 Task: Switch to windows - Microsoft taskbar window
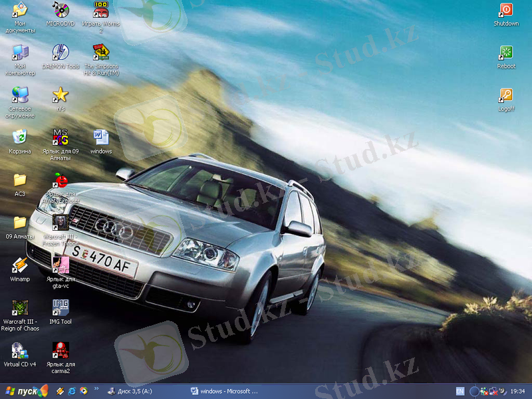pos(228,391)
